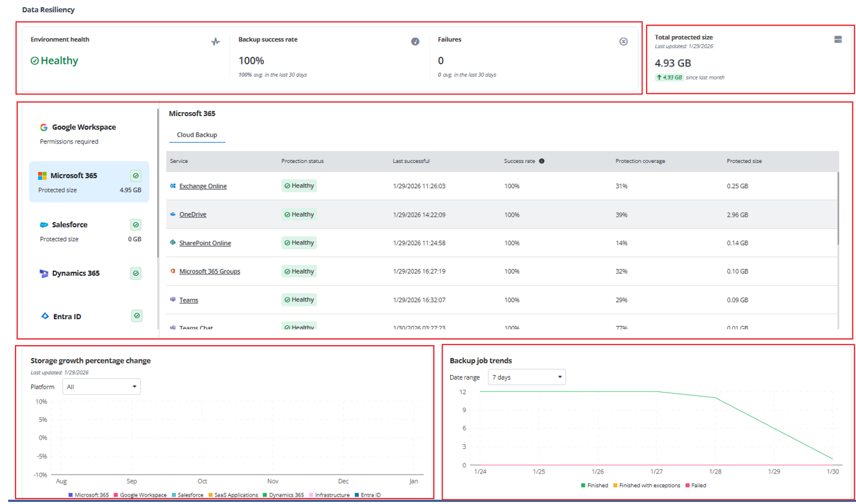Click Exchange Online Healthy status badge
This screenshot has height=504, width=856.
(x=299, y=186)
